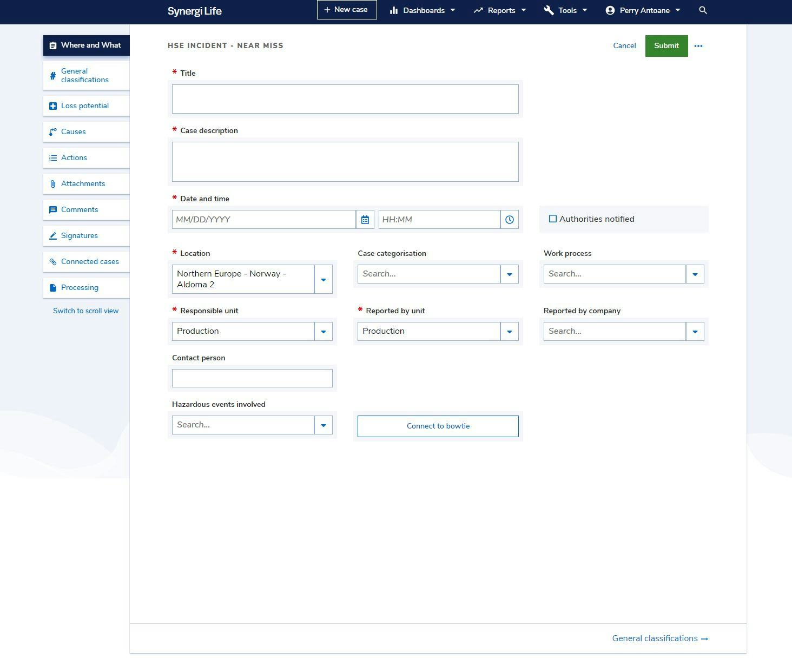Open the Perry Antoane user menu
Screen dimensions: 792x672
pos(643,10)
